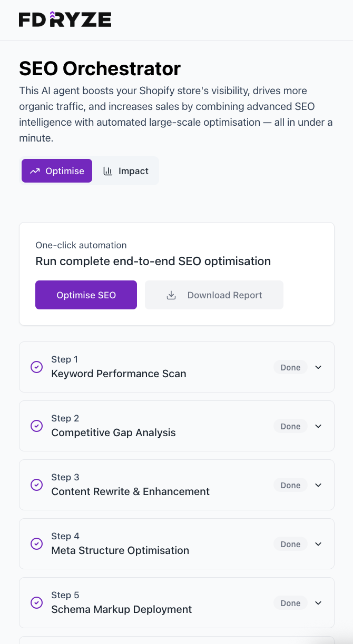This screenshot has height=644, width=353.
Task: Expand the Competitive Gap Analysis chevron
Action: (318, 426)
